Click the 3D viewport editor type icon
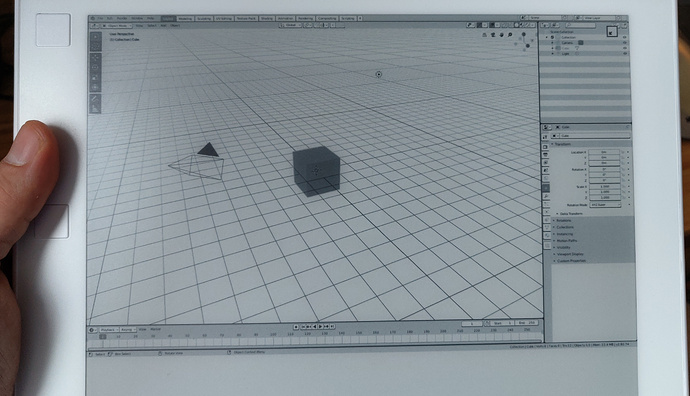The width and height of the screenshot is (690, 396). click(95, 26)
